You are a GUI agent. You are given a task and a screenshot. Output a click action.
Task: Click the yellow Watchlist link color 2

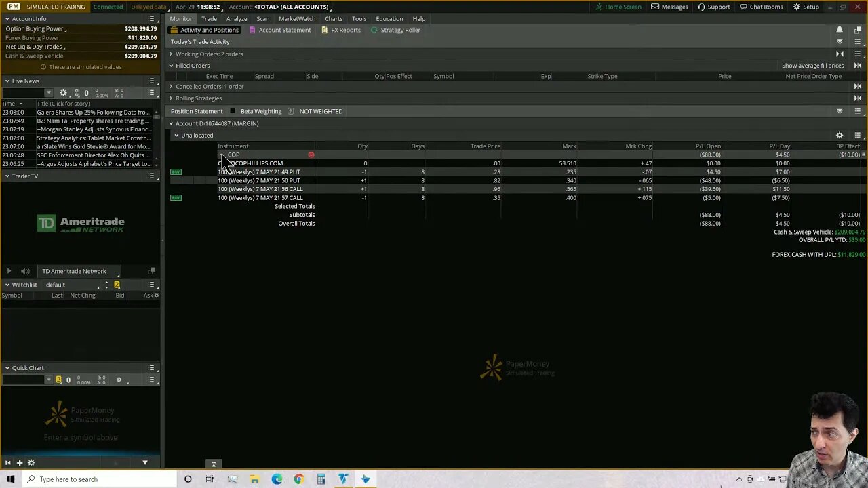[x=117, y=285]
